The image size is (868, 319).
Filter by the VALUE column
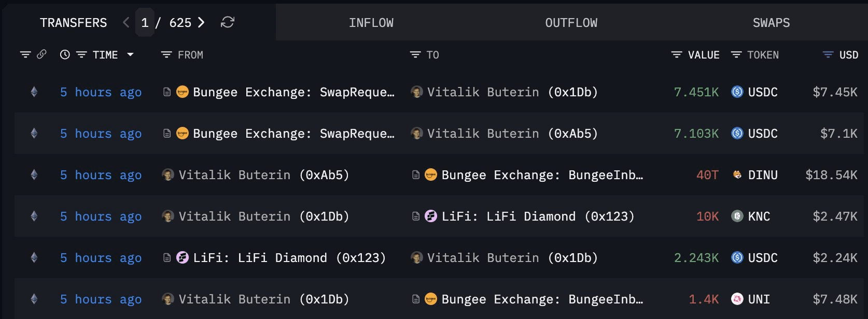point(677,54)
